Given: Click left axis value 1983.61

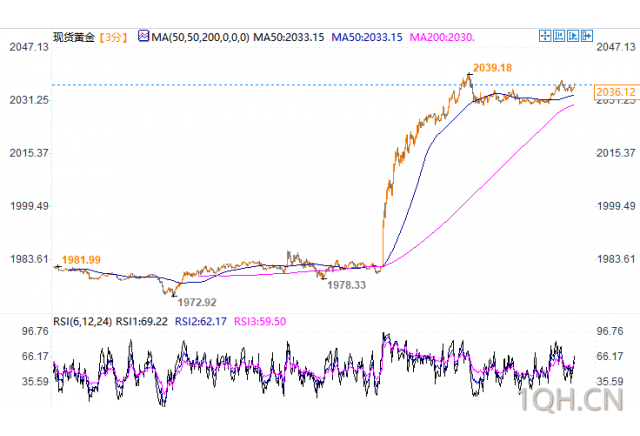Looking at the screenshot, I should pos(29,259).
